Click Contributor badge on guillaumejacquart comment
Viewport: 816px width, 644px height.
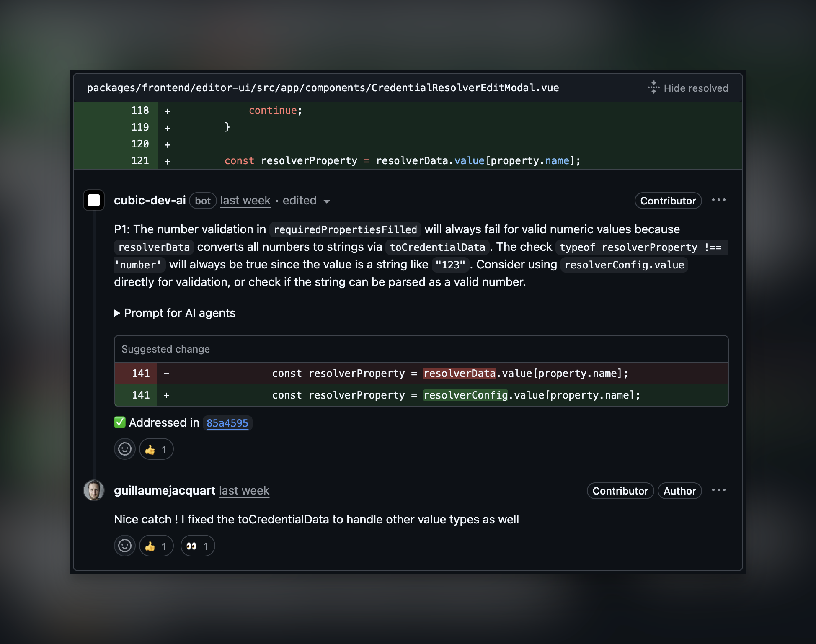[x=620, y=491]
